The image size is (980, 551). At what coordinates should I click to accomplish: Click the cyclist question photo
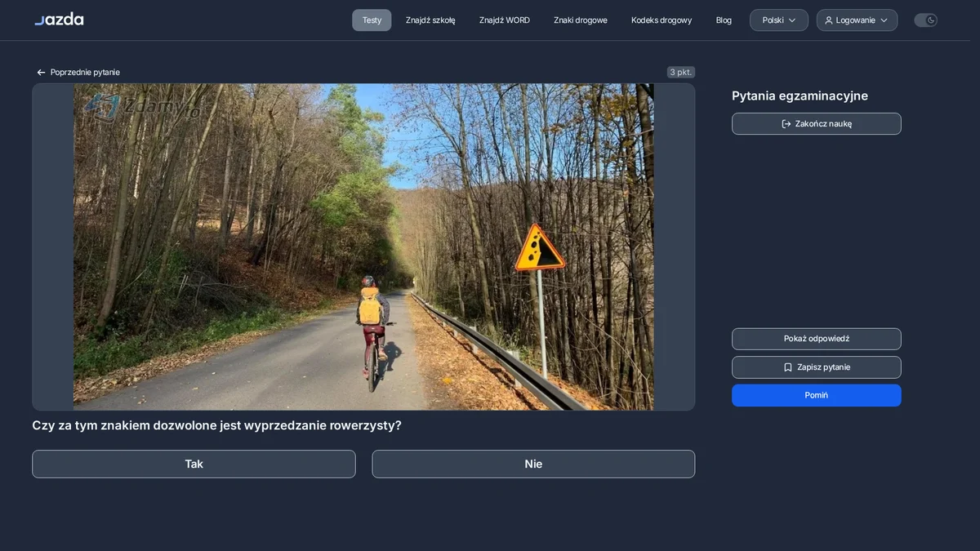pos(363,247)
